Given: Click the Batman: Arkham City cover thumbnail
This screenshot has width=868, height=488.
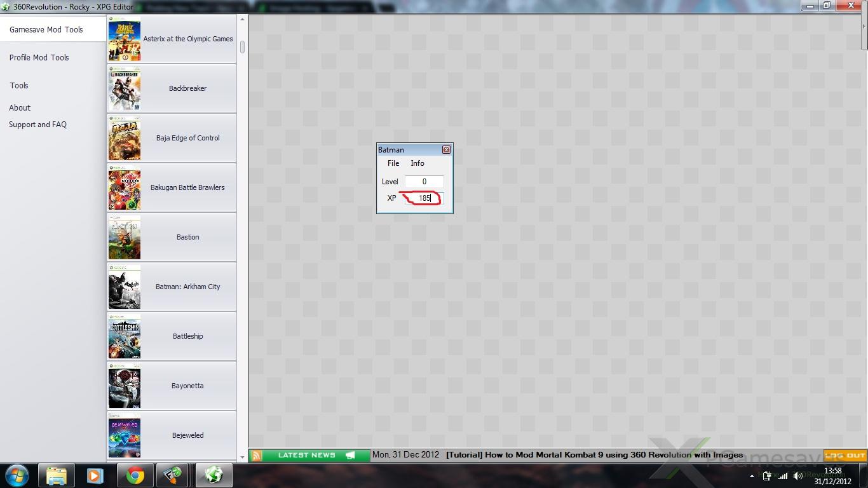Looking at the screenshot, I should click(x=125, y=287).
